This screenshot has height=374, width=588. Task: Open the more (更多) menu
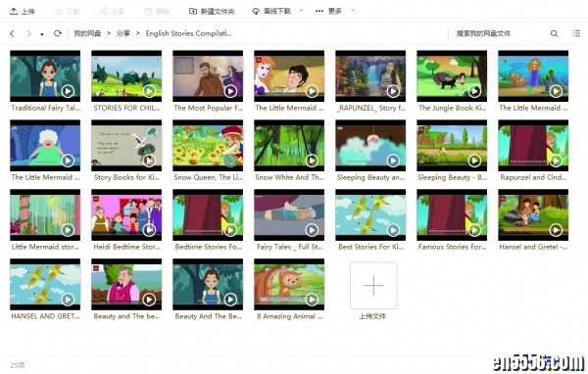pos(328,11)
